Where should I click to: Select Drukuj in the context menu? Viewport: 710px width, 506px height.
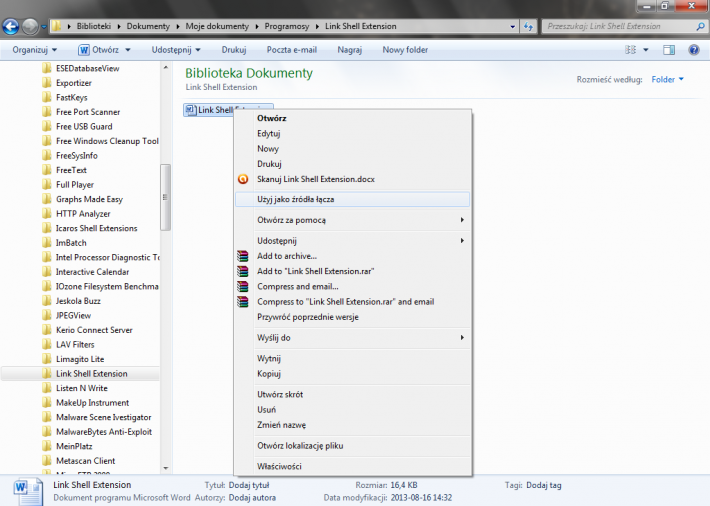point(352,164)
